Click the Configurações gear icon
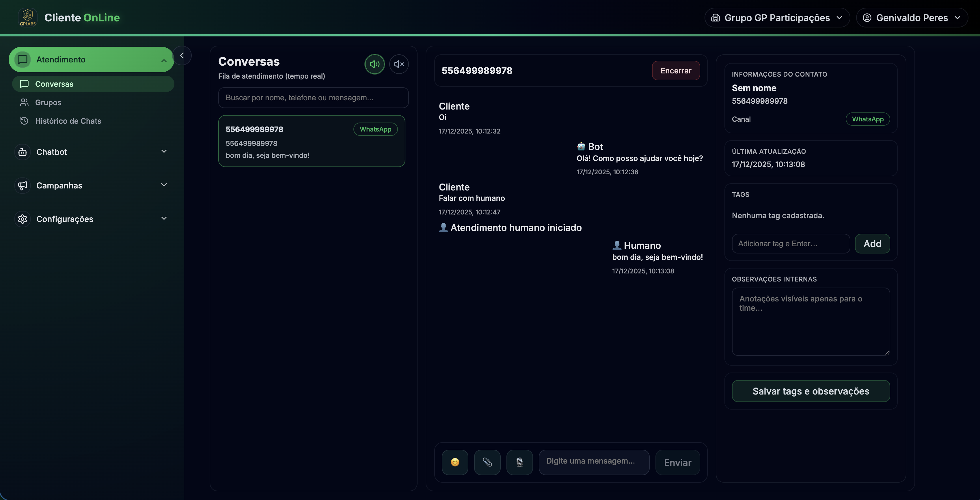 23,219
